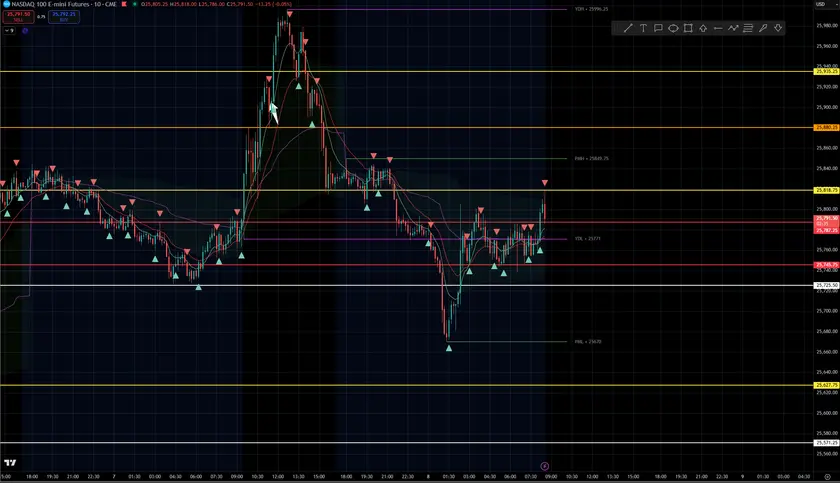Choose the ellipse shape tool

click(x=673, y=28)
